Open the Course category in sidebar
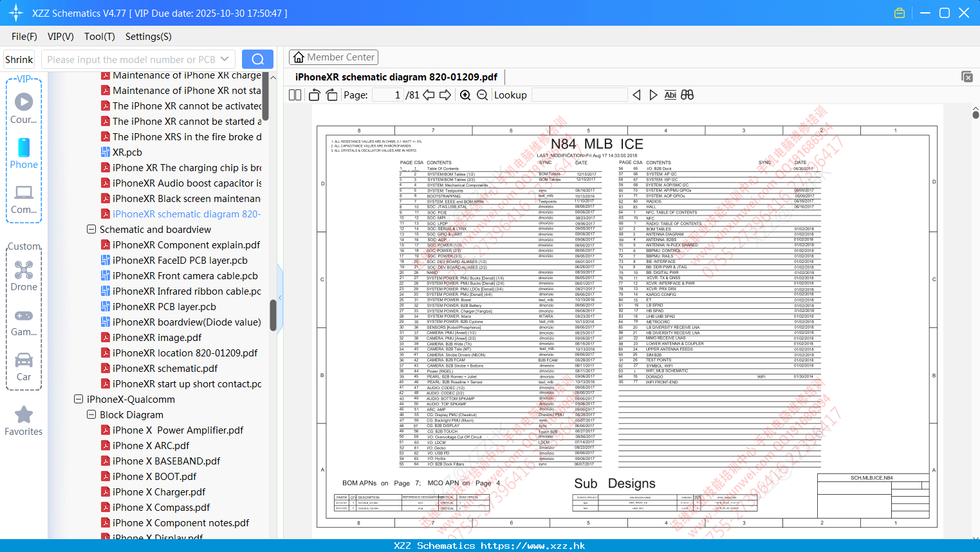Image resolution: width=980 pixels, height=552 pixels. [24, 107]
